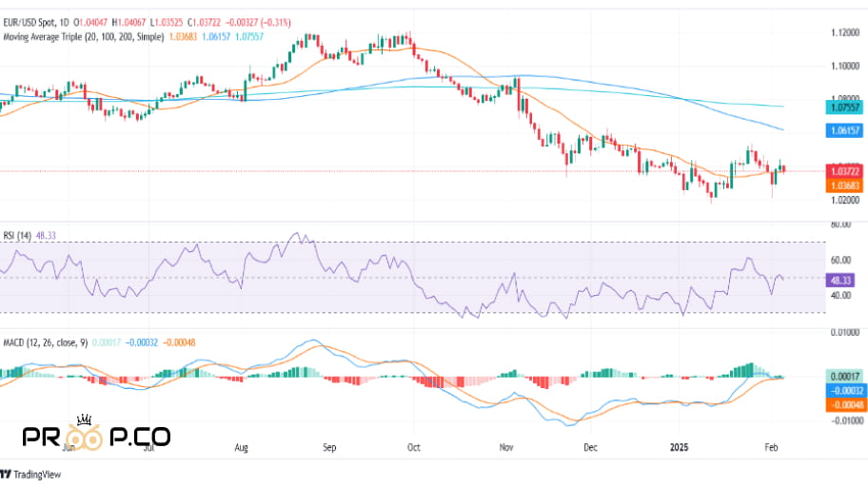Click the change value −0.00327 (−0.31%)
Screen dimensions: 868x488
[257, 23]
